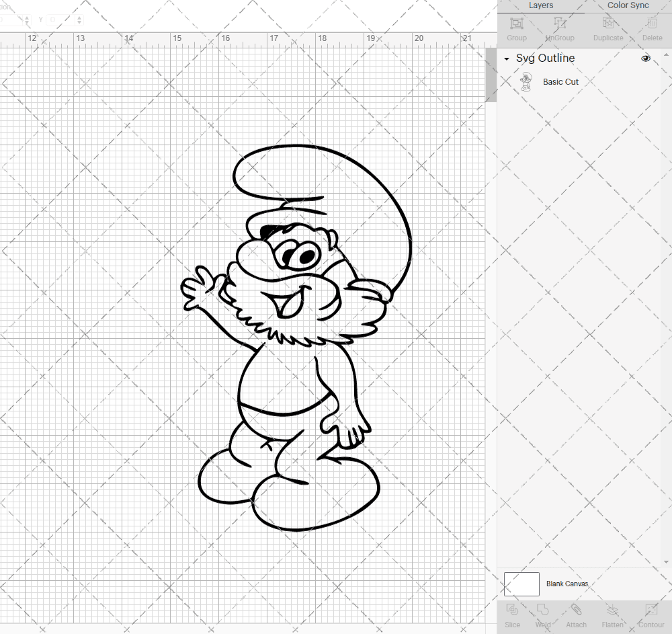Decrease X value with the stepper arrow
The width and height of the screenshot is (672, 634).
[27, 22]
